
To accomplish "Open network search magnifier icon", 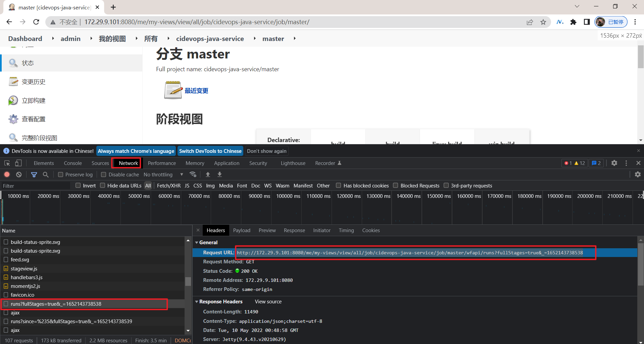I will pos(46,175).
